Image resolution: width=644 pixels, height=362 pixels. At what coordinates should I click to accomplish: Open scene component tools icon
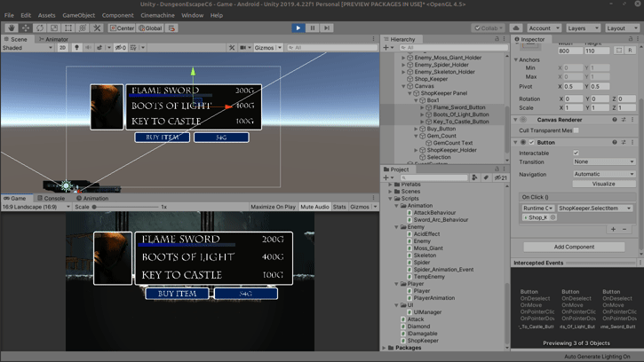[x=232, y=48]
